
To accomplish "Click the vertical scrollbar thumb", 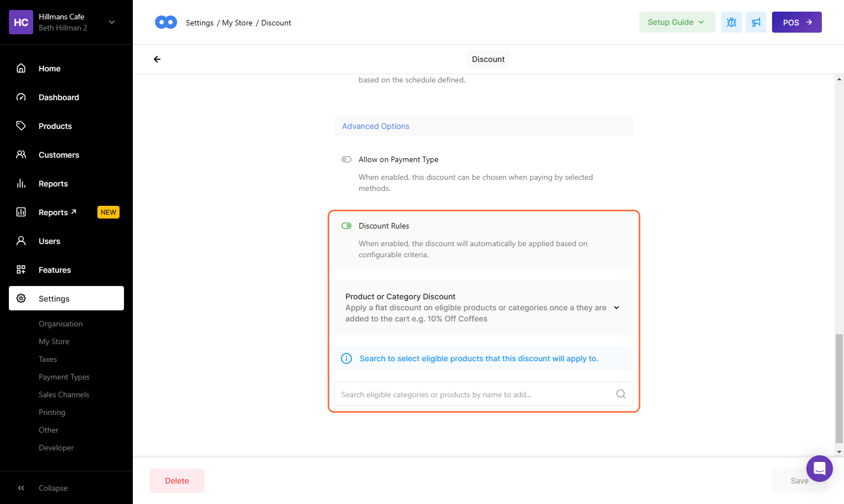I will coord(839,387).
